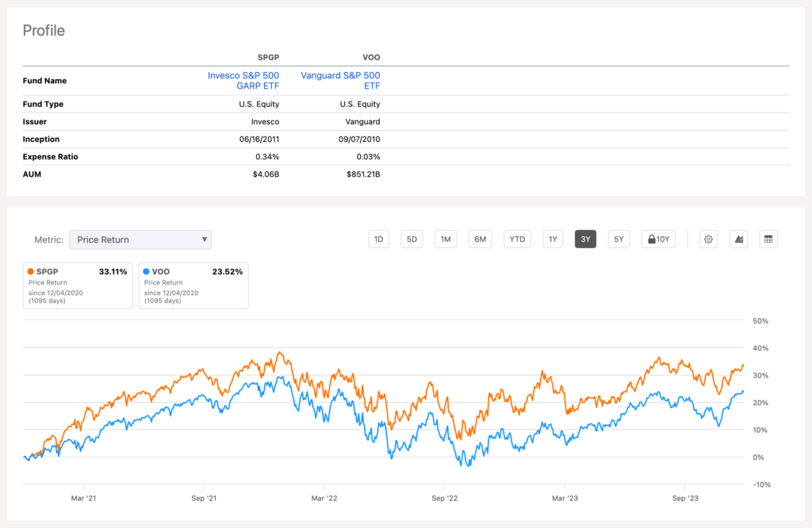The height and width of the screenshot is (528, 812).
Task: Click the Sep '23 axis label
Action: (x=685, y=498)
